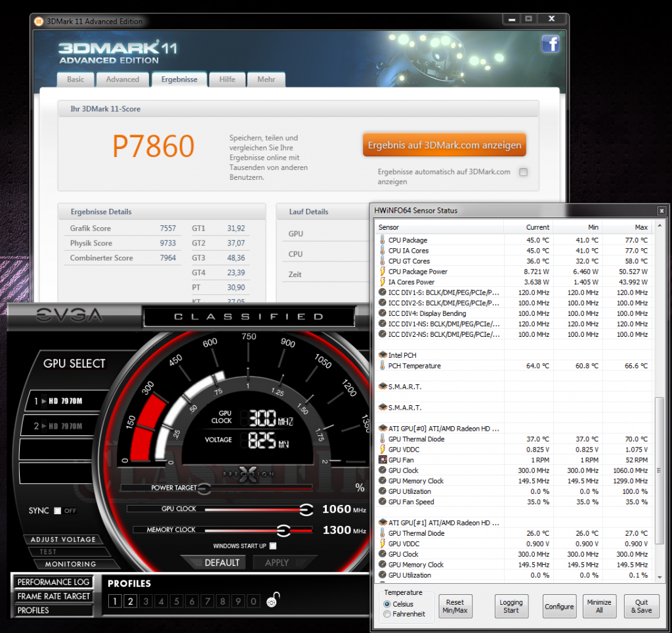
Task: Switch to the Basic tab
Action: (x=75, y=79)
